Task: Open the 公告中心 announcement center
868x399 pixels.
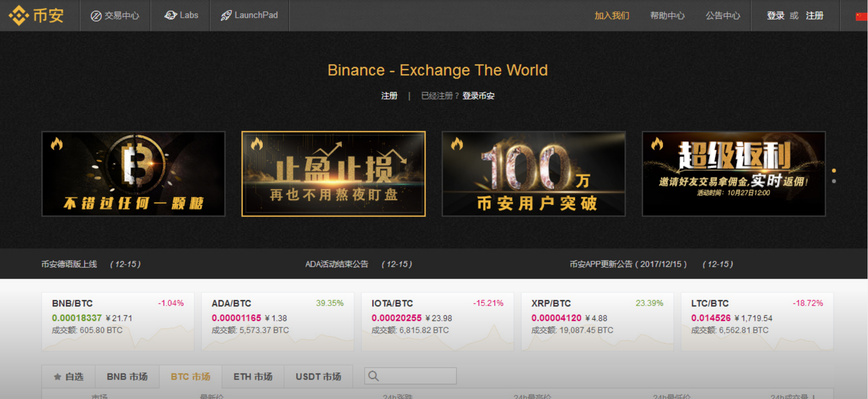Action: tap(723, 15)
